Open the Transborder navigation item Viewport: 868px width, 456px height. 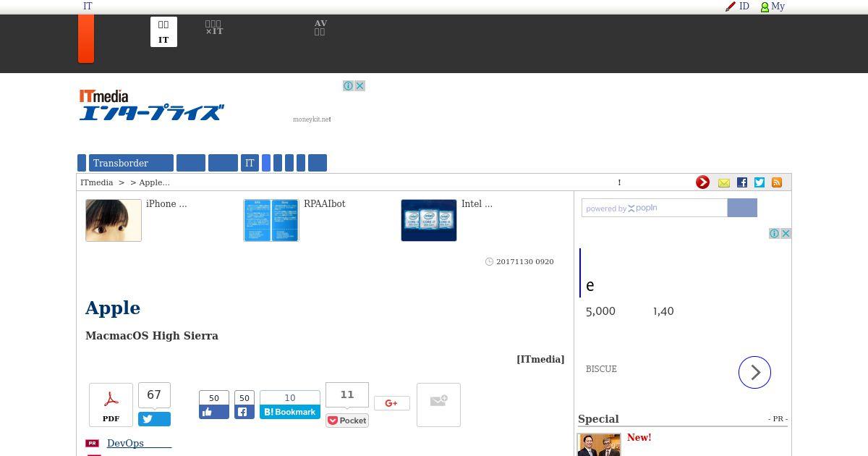pyautogui.click(x=131, y=163)
